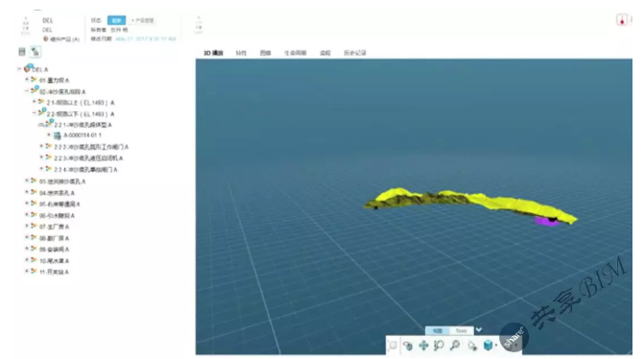
Task: Select the magnifier zoom tool
Action: click(x=455, y=346)
